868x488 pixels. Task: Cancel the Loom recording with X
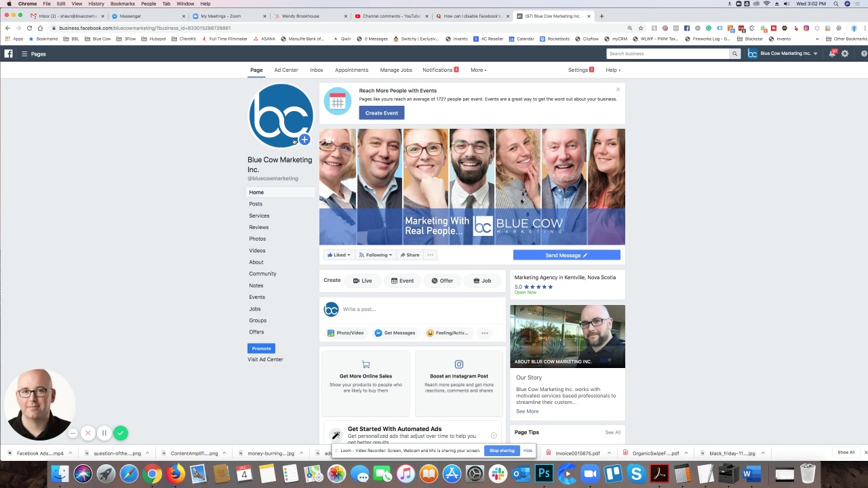[x=88, y=433]
